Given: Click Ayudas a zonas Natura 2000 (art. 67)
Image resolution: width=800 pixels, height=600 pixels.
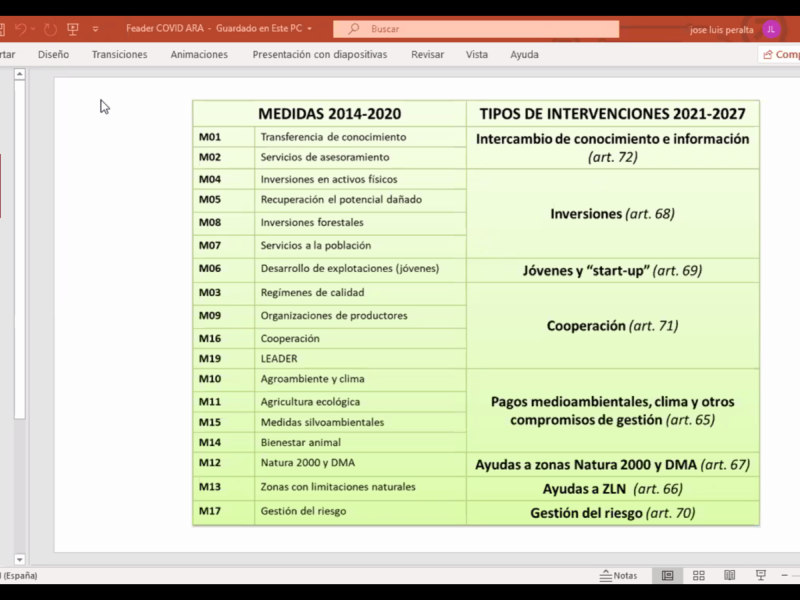Looking at the screenshot, I should [x=612, y=465].
